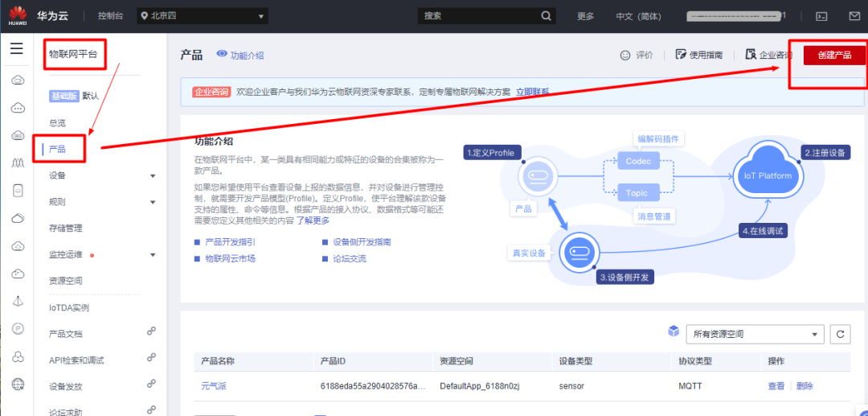Screen dimensions: 868x416
Task: Expand the 监控运维 sidebar menu
Action: [153, 255]
